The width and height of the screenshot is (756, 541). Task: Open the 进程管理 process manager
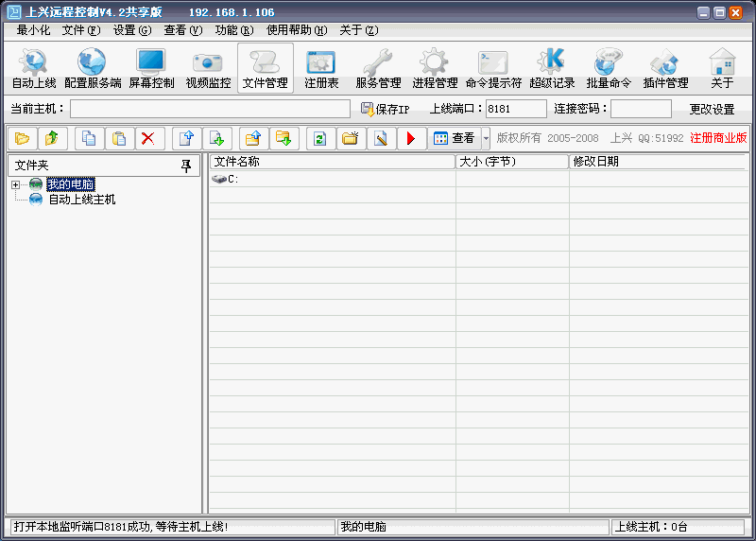click(435, 68)
